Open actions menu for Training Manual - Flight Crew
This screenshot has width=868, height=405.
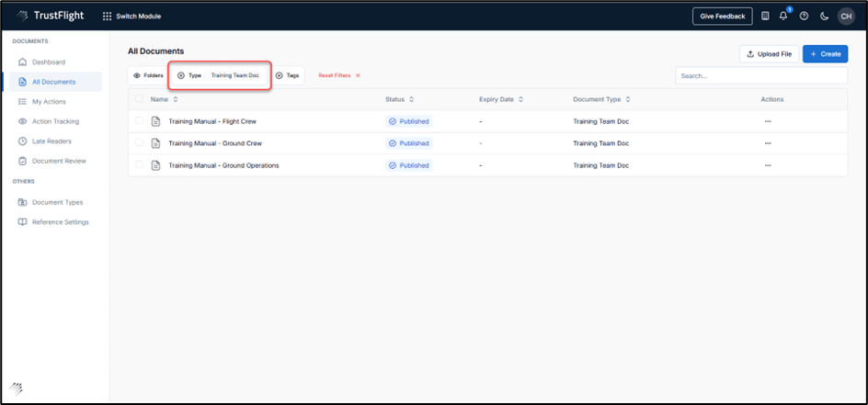[768, 121]
